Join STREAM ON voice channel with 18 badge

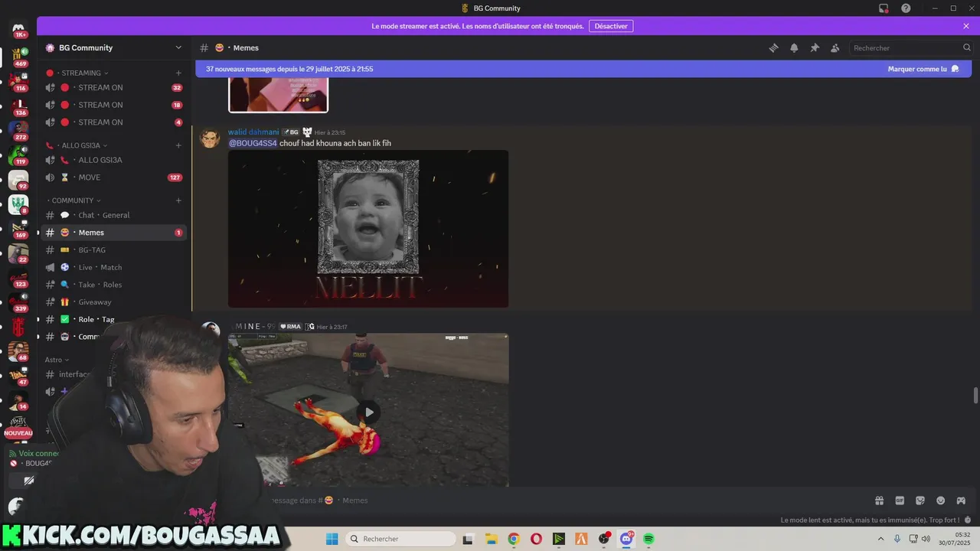pyautogui.click(x=113, y=105)
